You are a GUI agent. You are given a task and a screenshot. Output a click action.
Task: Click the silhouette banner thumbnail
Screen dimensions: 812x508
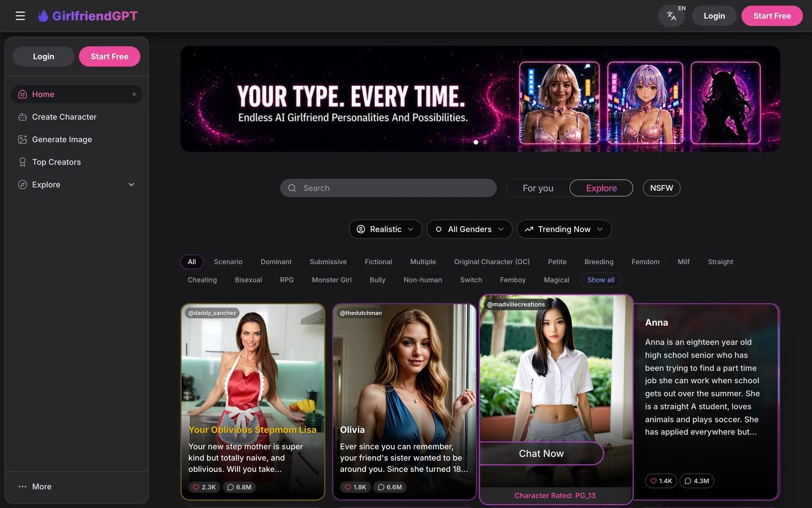(726, 103)
